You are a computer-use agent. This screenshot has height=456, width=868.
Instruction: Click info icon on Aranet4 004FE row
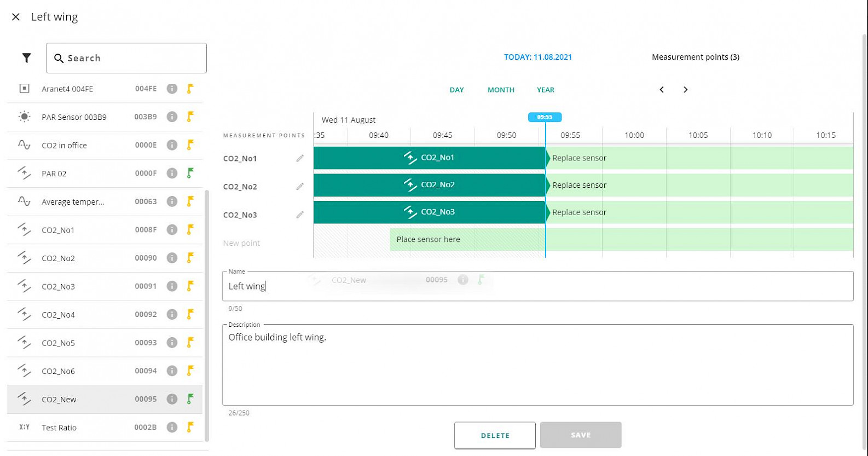click(x=172, y=89)
